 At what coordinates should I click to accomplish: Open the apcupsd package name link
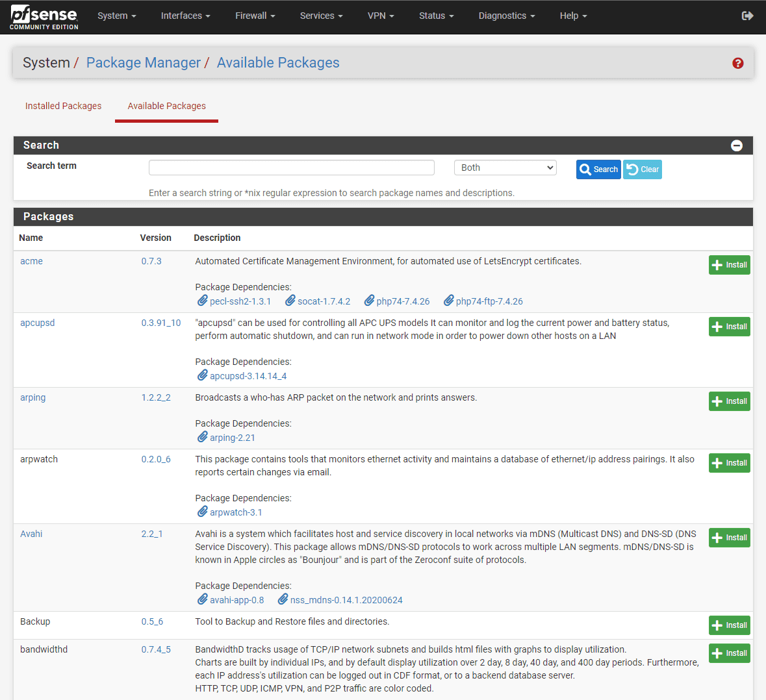38,323
